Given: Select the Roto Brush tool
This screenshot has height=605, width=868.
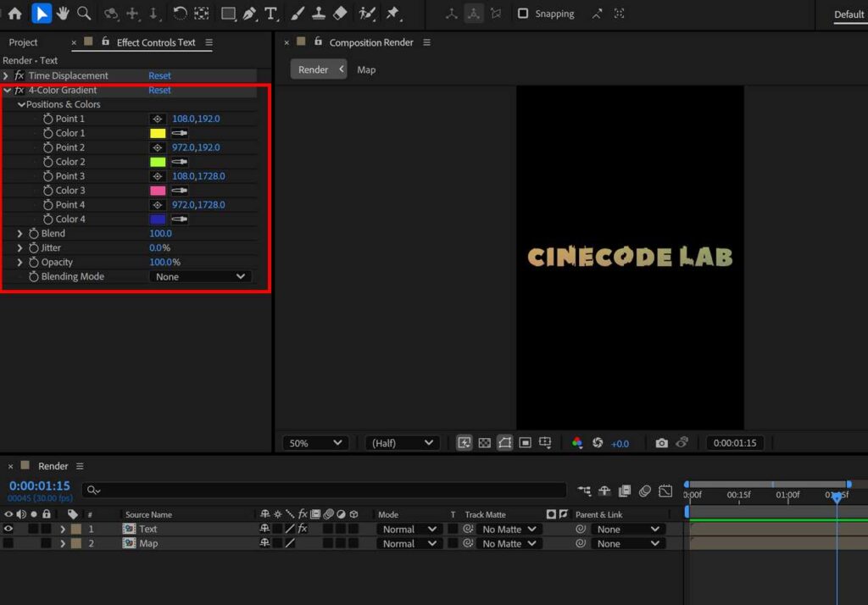Looking at the screenshot, I should (366, 14).
